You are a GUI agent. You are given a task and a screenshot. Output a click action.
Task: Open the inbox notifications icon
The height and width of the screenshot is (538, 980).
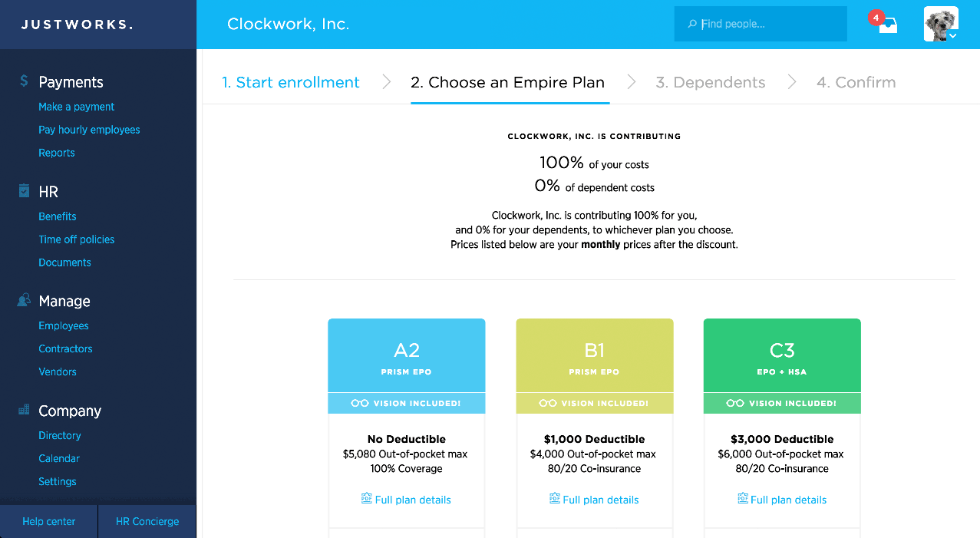887,25
